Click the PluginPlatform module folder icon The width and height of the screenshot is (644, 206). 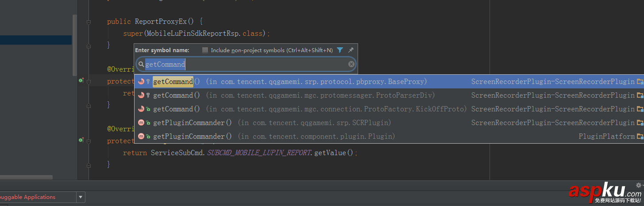pos(640,137)
